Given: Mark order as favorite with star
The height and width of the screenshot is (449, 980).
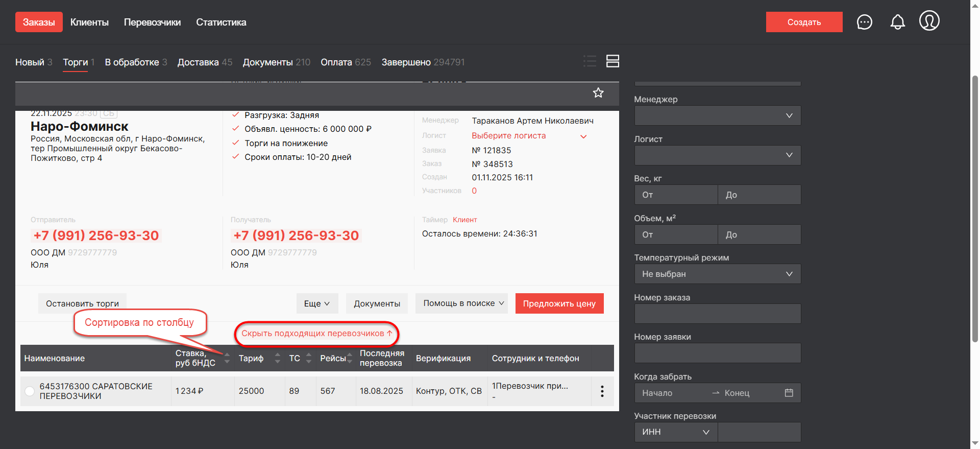Looking at the screenshot, I should click(x=598, y=93).
